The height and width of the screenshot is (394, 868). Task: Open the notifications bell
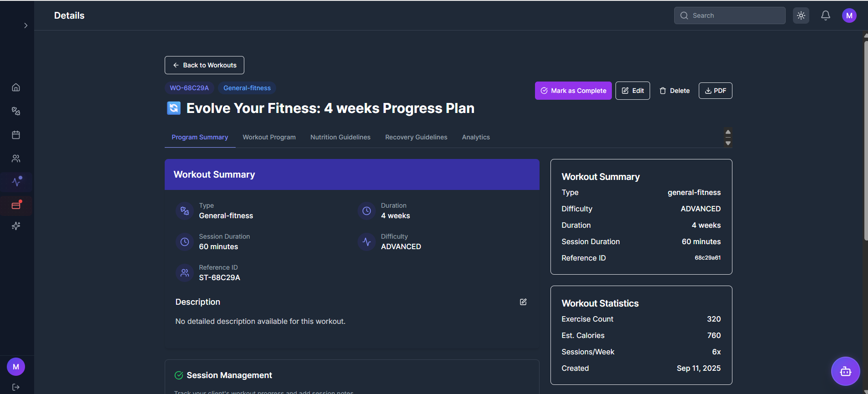pyautogui.click(x=825, y=15)
